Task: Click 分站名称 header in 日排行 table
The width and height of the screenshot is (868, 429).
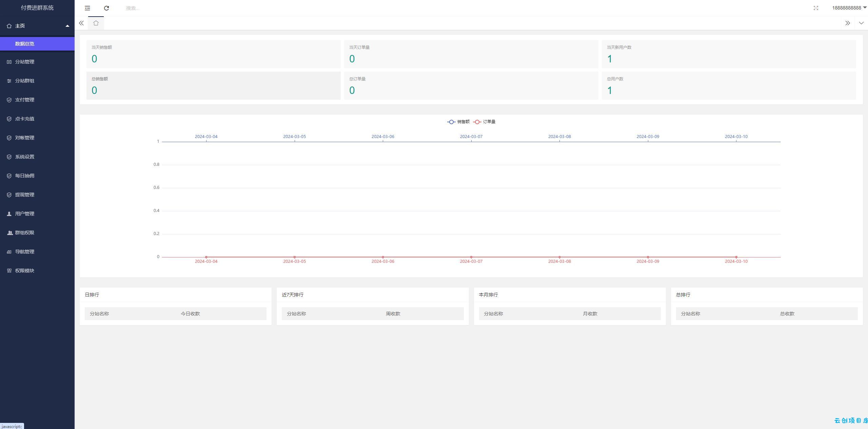Action: [x=99, y=314]
